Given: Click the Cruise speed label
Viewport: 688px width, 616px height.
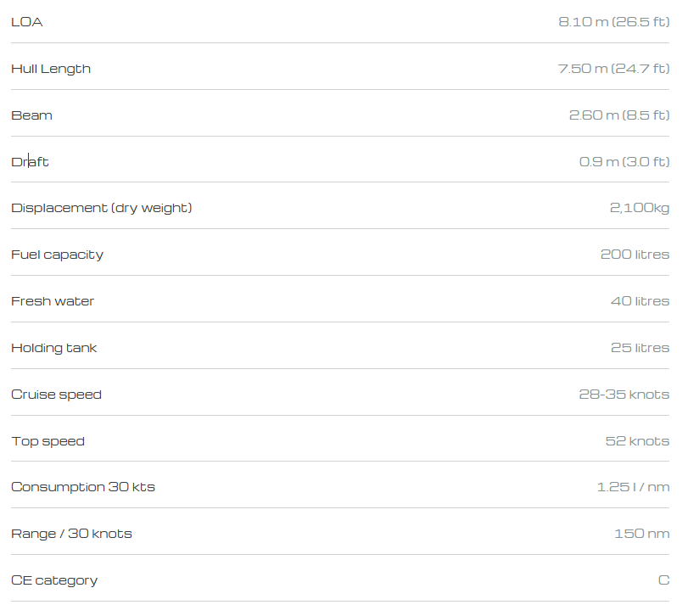Looking at the screenshot, I should (x=57, y=395).
